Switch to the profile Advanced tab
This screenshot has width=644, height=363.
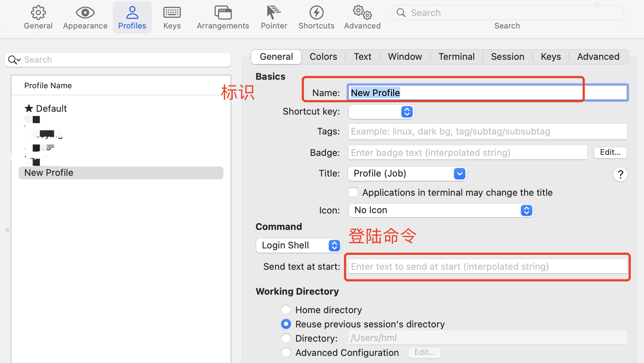(x=598, y=57)
